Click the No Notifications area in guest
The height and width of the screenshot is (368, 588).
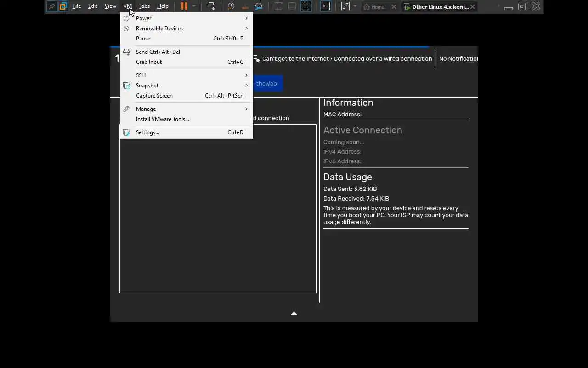[458, 59]
